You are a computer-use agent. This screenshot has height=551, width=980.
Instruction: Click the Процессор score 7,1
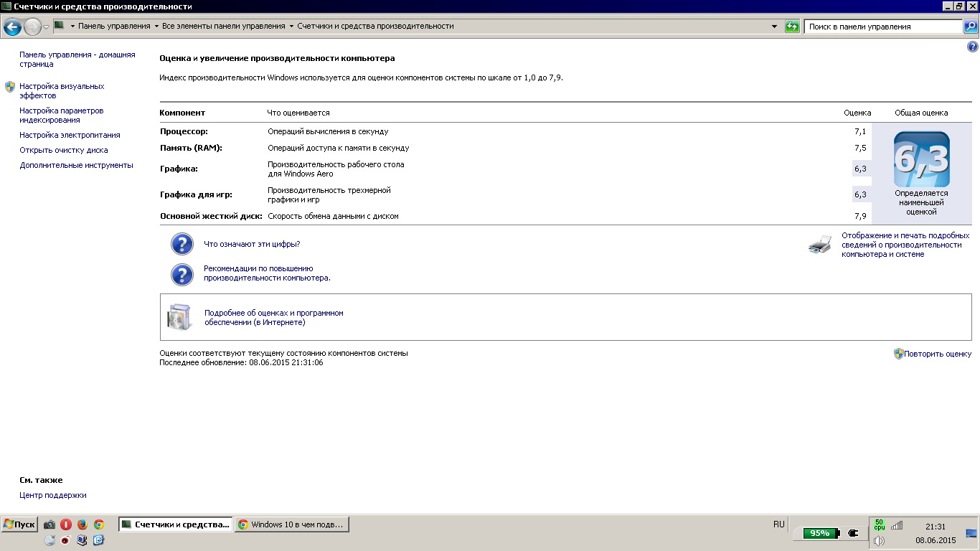[860, 131]
